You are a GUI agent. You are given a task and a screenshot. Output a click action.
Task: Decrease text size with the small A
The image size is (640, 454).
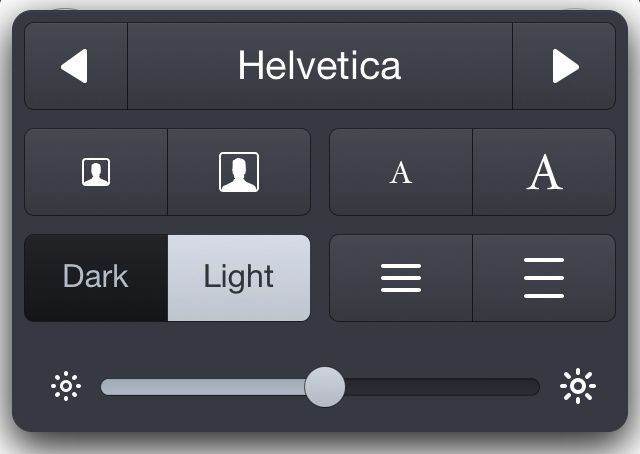click(x=400, y=172)
